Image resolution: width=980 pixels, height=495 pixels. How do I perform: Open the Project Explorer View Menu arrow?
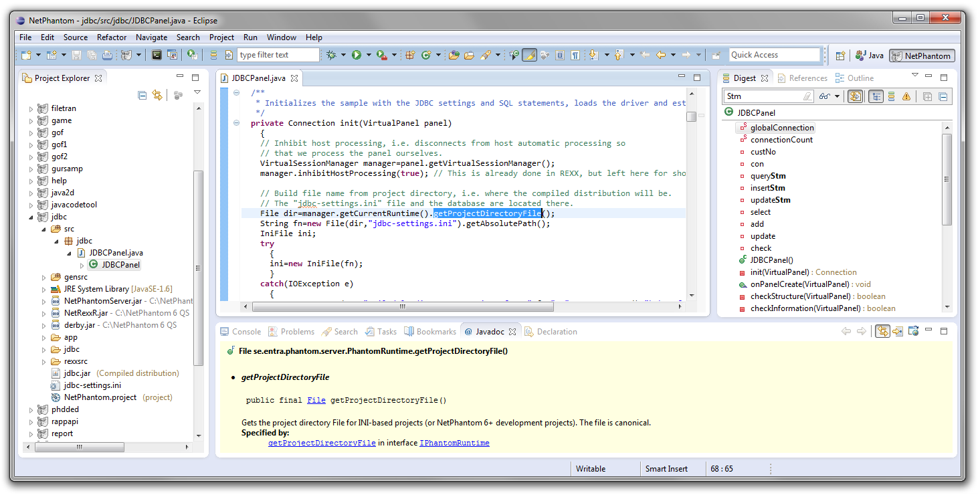coord(197,92)
